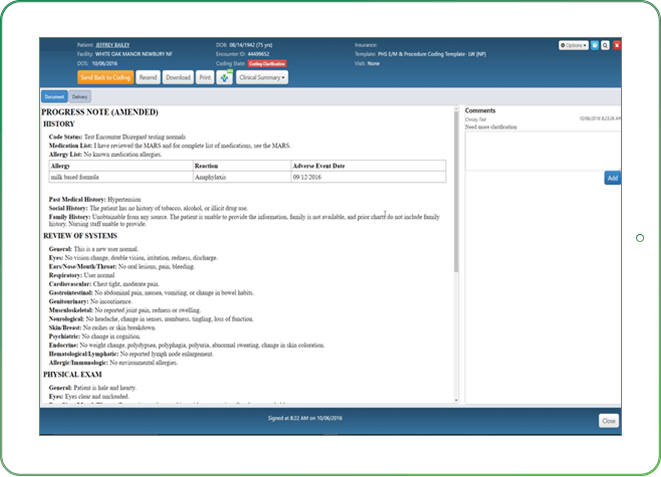Expand the Clinical Summary dropdown
Screen dimensions: 661x477
point(263,77)
